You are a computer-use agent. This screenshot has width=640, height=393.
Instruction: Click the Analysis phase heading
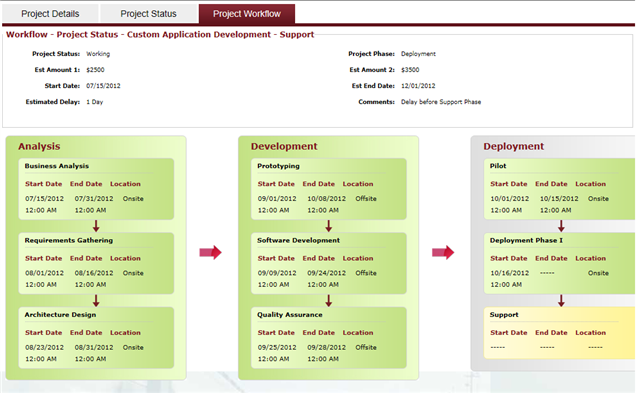click(39, 146)
